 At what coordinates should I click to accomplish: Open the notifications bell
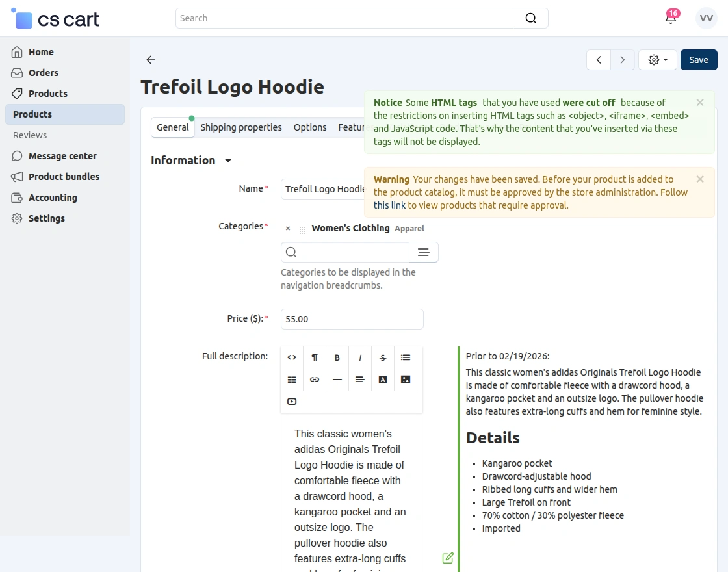point(671,18)
